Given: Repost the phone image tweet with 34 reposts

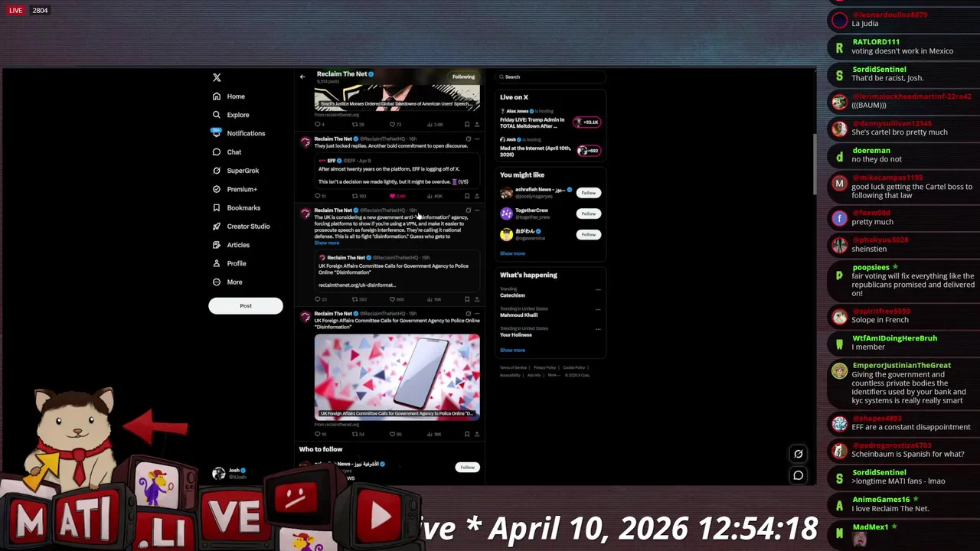Looking at the screenshot, I should (354, 434).
